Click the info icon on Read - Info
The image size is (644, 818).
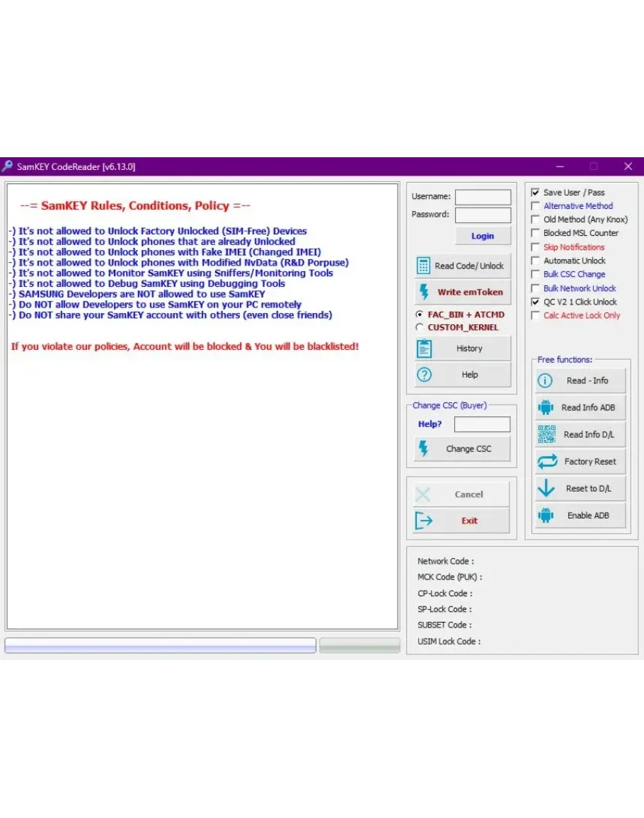[x=545, y=380]
